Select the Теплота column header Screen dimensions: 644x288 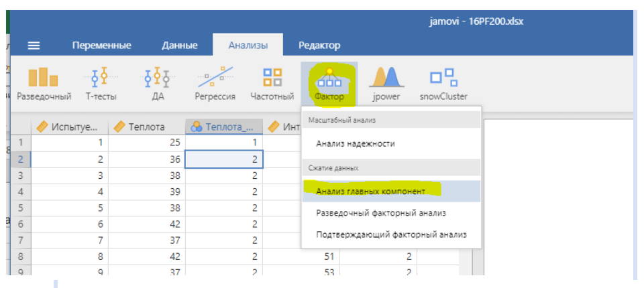click(147, 127)
